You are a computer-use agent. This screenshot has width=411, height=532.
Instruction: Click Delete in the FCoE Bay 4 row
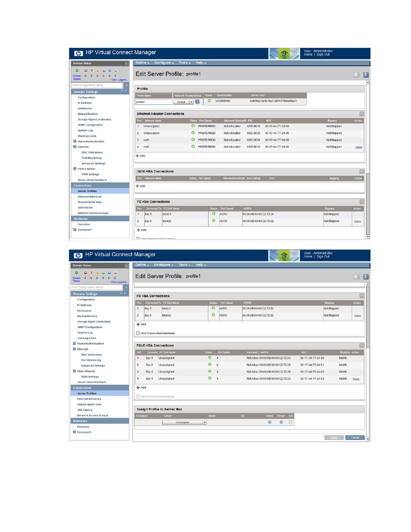356,379
